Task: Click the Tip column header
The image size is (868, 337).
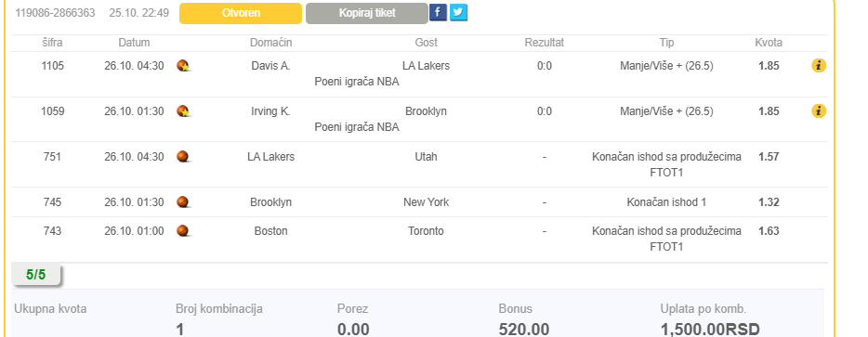Action: 666,43
